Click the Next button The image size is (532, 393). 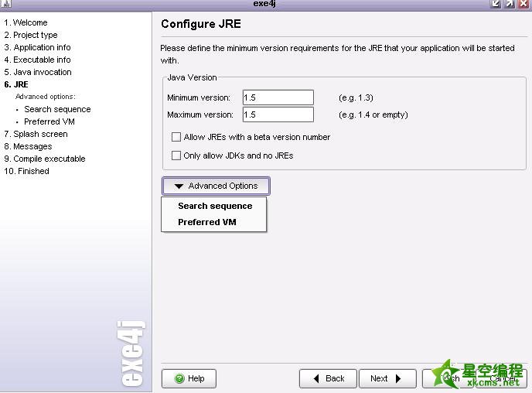tap(387, 378)
